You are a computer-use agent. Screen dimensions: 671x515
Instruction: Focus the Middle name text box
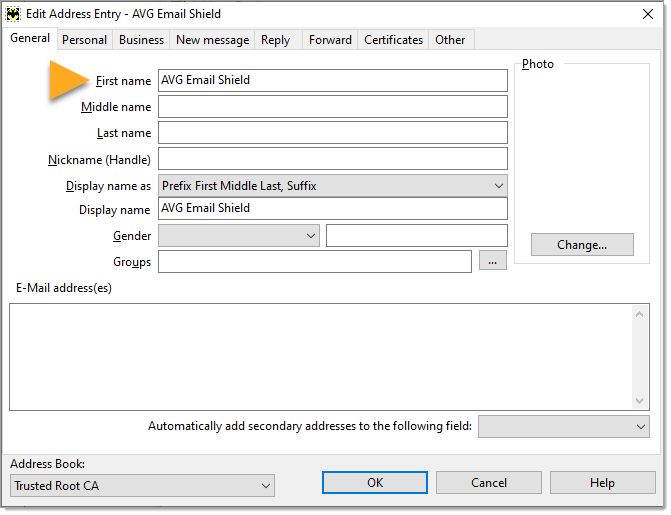pos(332,107)
